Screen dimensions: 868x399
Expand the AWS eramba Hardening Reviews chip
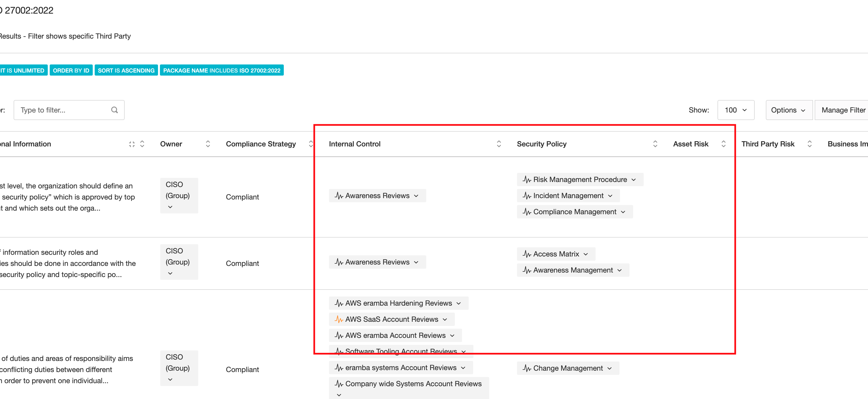459,303
